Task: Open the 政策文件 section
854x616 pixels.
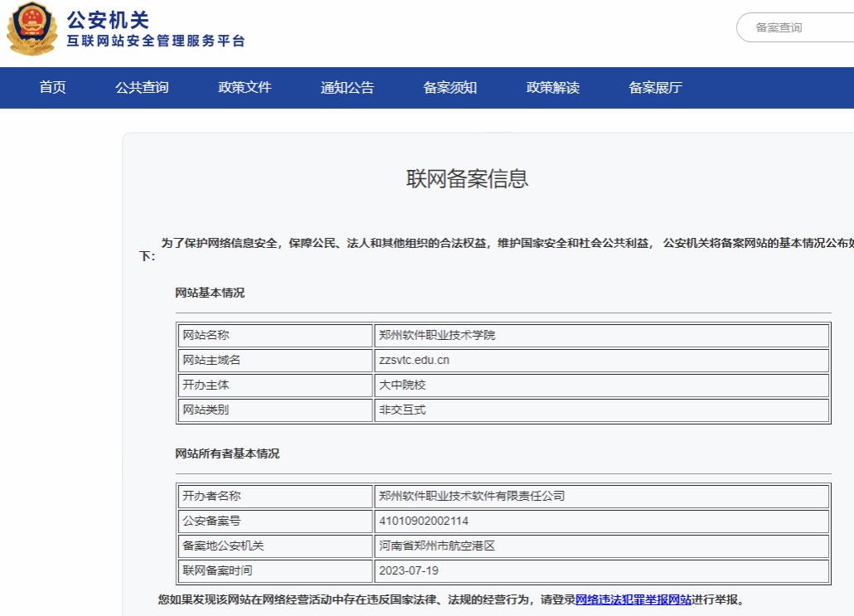Action: [x=245, y=88]
